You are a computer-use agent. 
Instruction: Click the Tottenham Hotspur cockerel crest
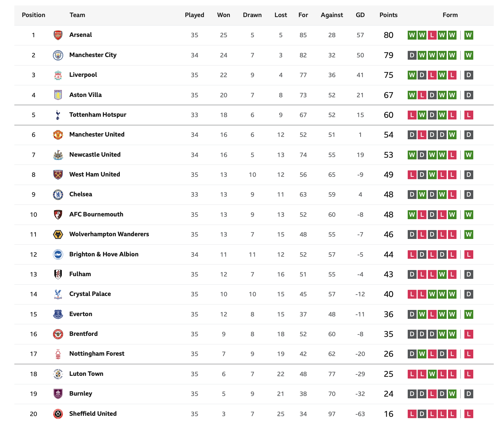58,115
